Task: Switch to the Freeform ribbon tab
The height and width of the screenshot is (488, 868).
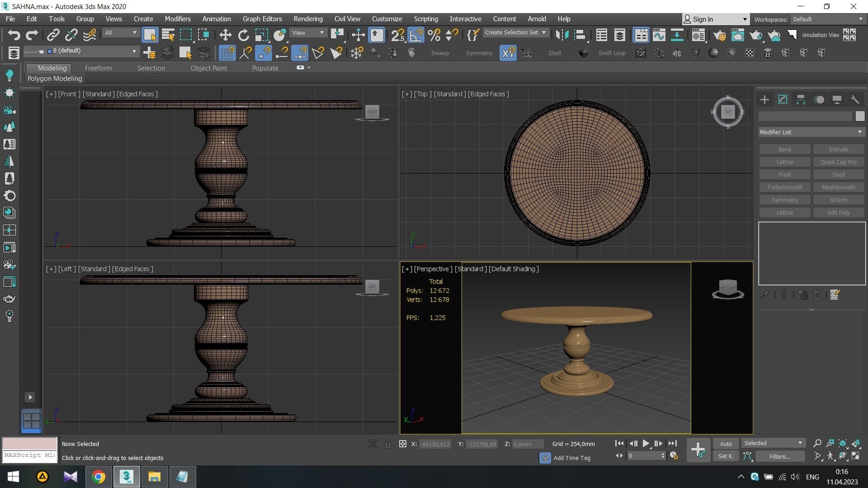Action: click(x=98, y=68)
